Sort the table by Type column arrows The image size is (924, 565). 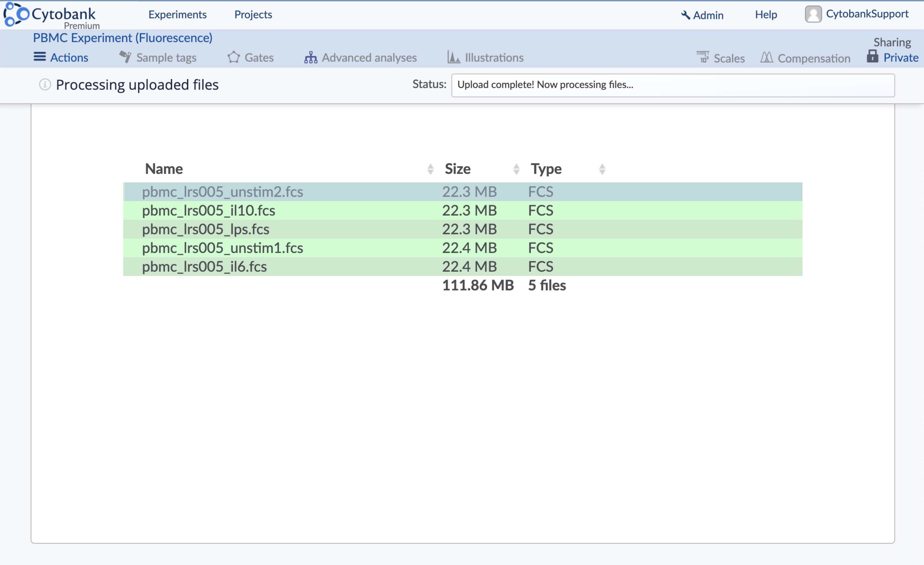[602, 169]
